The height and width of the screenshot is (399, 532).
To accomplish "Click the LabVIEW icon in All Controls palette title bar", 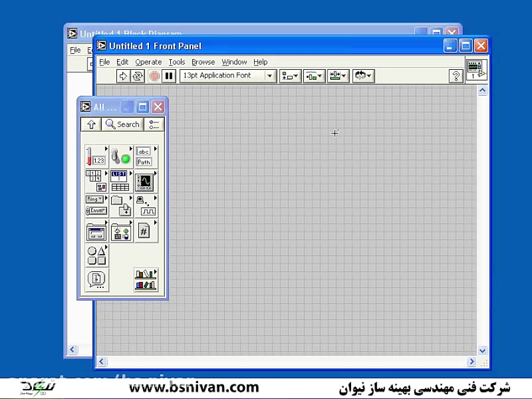I will (86, 107).
